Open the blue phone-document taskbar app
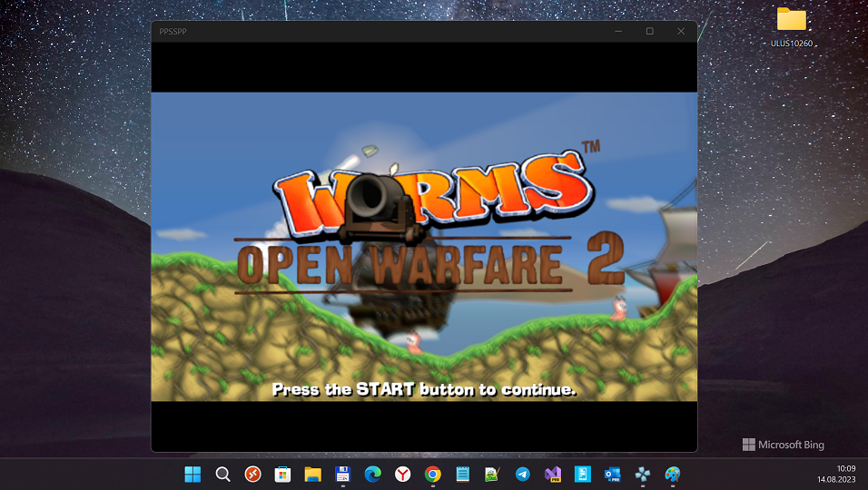 pyautogui.click(x=582, y=474)
